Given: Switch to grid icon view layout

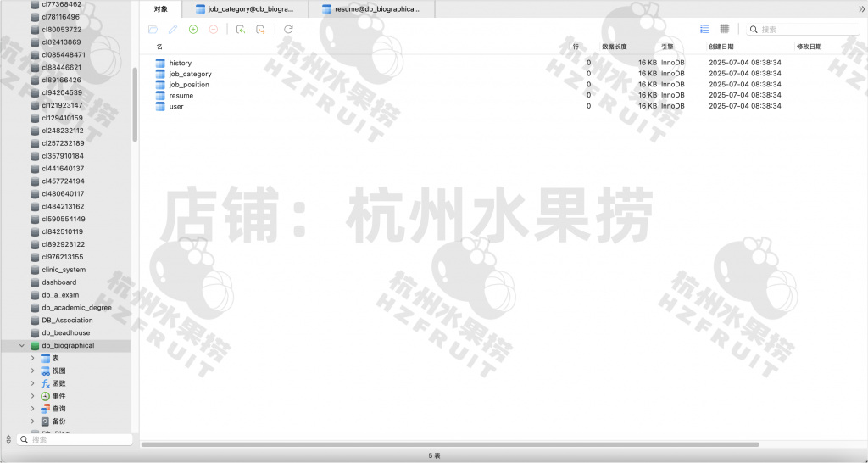Looking at the screenshot, I should point(725,29).
